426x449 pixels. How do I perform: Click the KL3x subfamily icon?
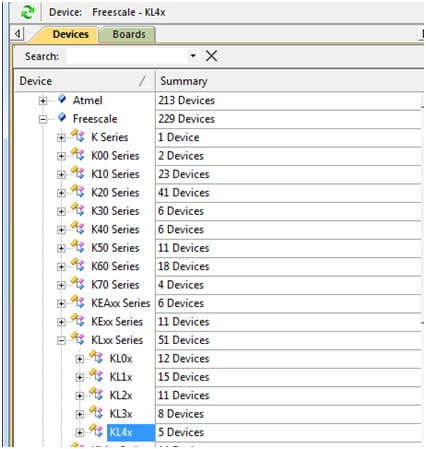tap(96, 412)
